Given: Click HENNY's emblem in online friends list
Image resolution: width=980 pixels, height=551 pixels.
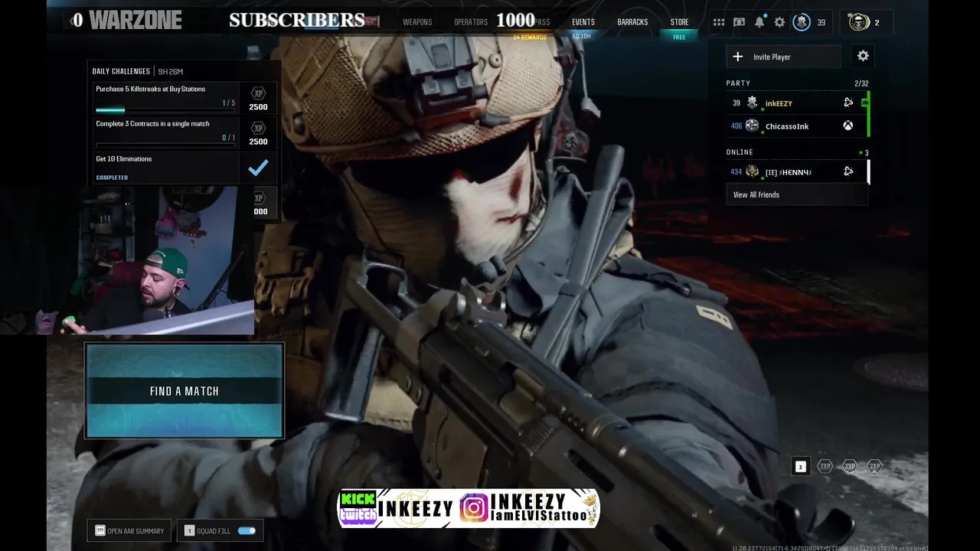Looking at the screenshot, I should [752, 171].
